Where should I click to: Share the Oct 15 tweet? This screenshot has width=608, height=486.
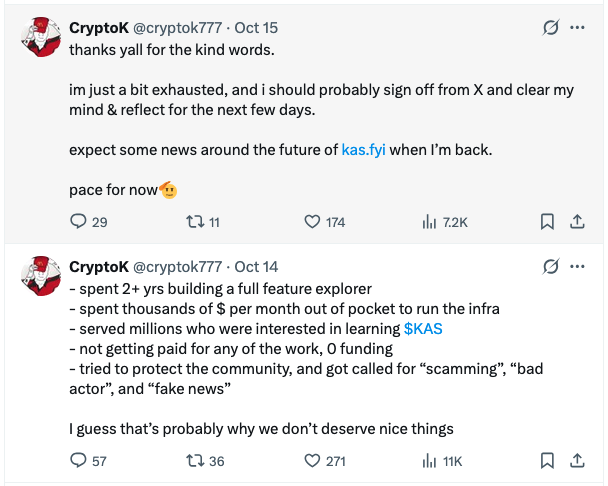pos(577,222)
